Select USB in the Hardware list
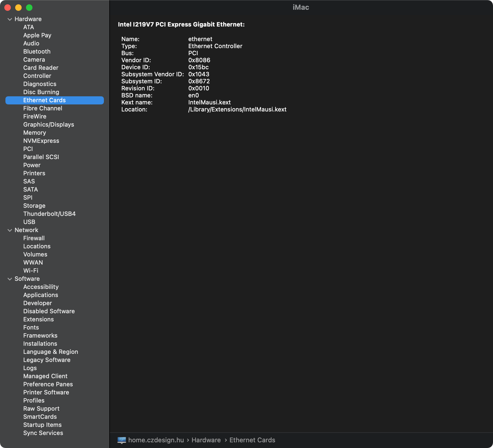The image size is (493, 448). [29, 222]
